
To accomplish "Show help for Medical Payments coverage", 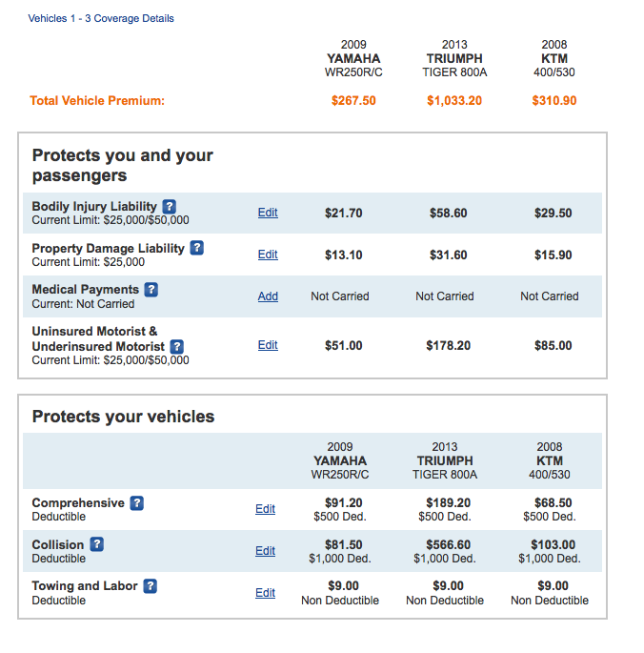I will point(151,290).
